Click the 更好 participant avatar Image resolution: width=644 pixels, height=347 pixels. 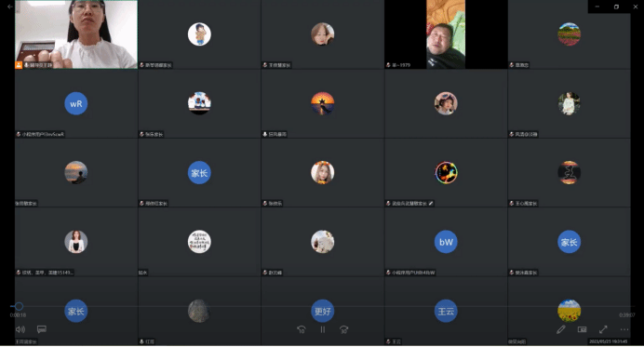click(322, 311)
